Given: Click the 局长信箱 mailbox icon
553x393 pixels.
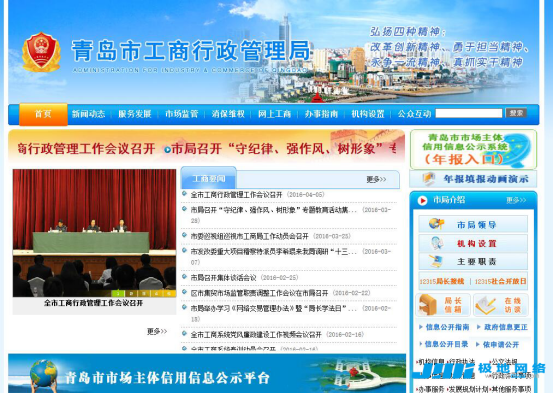Looking at the screenshot, I should (427, 304).
